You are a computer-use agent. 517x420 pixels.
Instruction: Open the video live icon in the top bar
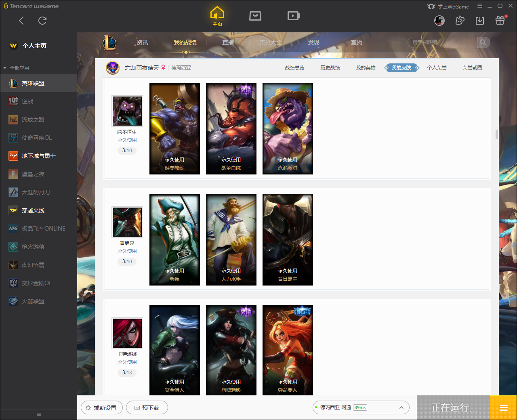[x=294, y=16]
